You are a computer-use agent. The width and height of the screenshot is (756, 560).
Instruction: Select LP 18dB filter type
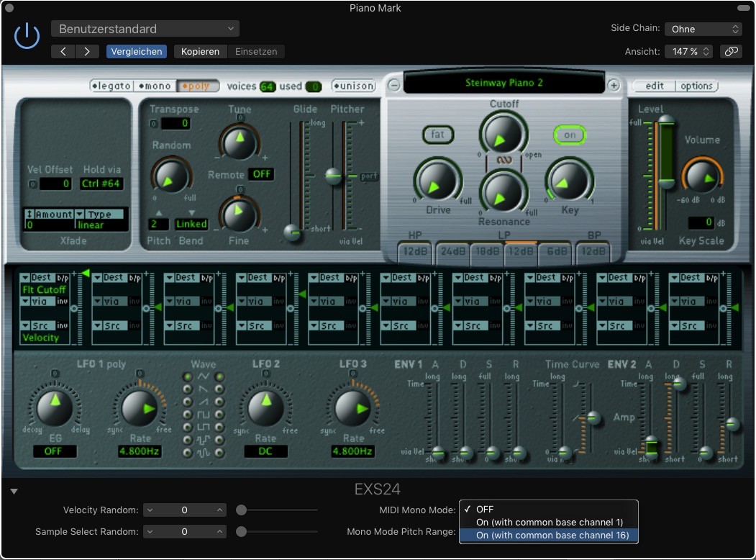[x=488, y=251]
